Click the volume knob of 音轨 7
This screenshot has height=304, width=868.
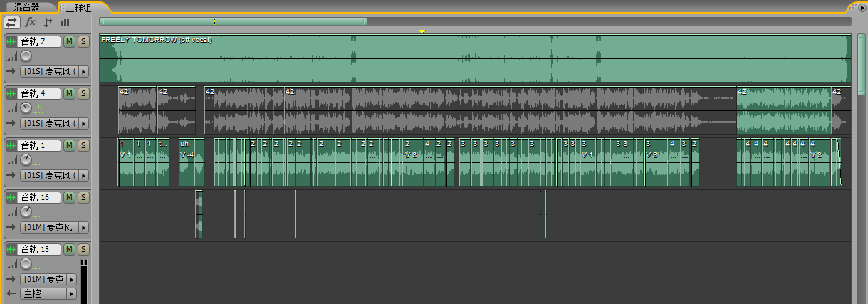coord(26,56)
